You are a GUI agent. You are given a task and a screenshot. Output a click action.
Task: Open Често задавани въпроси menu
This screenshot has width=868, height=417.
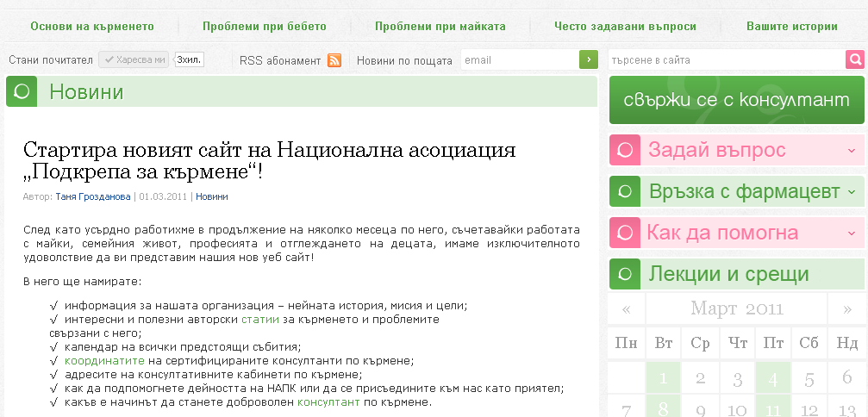coord(625,26)
